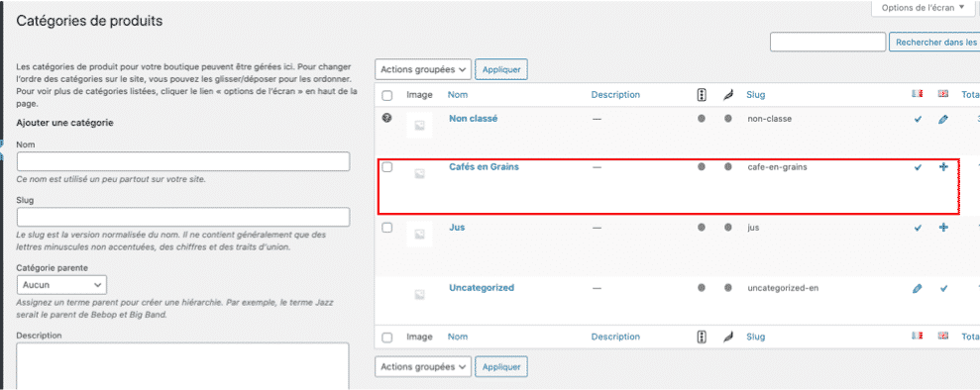Screen dimensions: 980x390
Task: Tick the checkbox for Cafés en Grains
Action: 386,167
